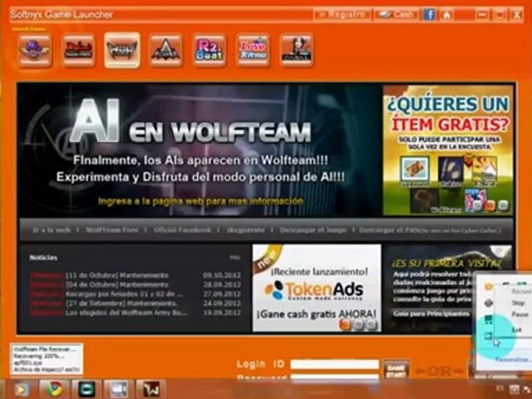532x399 pixels.
Task: Open Google Chrome from the taskbar
Action: click(x=55, y=390)
